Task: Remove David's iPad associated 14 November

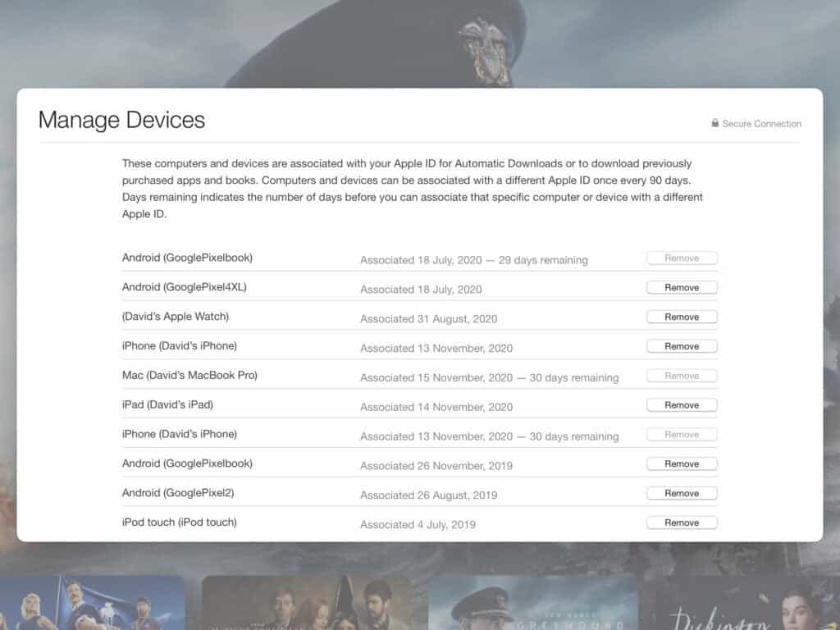Action: tap(681, 405)
